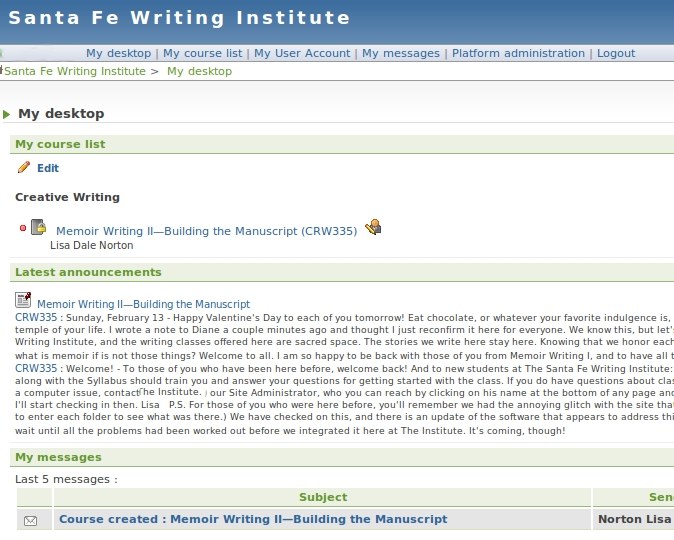Click the pencil Edit icon

(24, 168)
